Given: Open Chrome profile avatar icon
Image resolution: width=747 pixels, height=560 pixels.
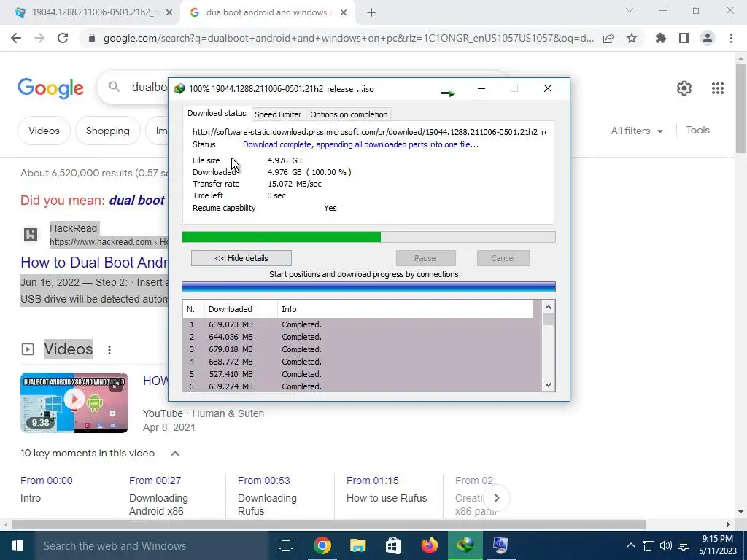Looking at the screenshot, I should pyautogui.click(x=708, y=38).
